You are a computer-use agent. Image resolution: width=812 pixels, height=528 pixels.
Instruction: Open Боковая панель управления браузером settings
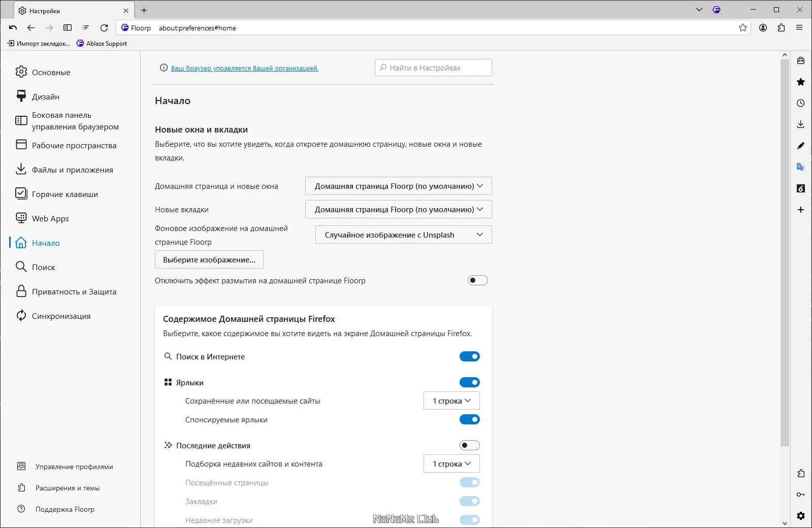[68, 121]
